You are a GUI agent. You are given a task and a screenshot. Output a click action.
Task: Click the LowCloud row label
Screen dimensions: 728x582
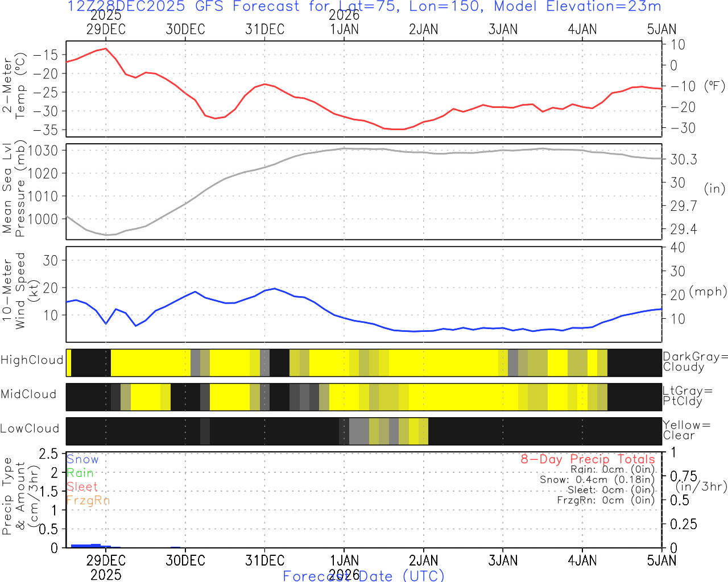coord(30,429)
